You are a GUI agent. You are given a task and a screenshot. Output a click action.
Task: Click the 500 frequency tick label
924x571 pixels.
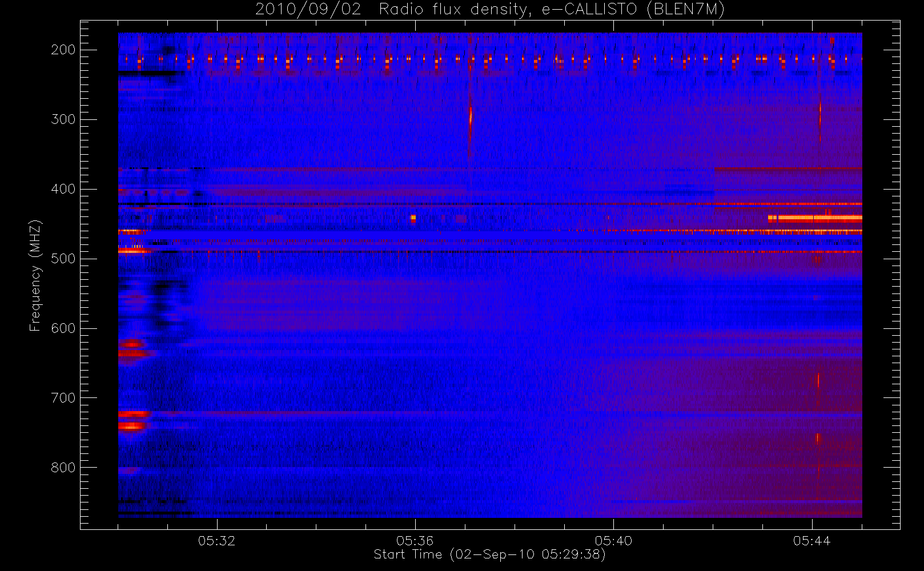[63, 259]
